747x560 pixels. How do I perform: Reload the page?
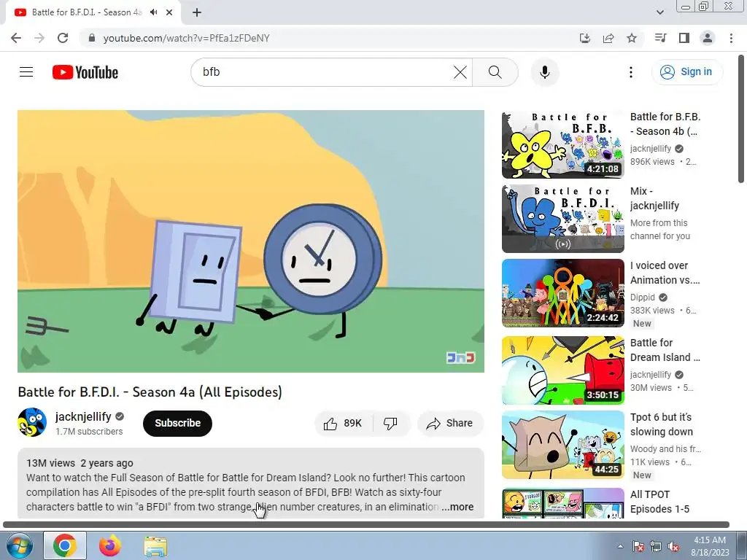[63, 38]
